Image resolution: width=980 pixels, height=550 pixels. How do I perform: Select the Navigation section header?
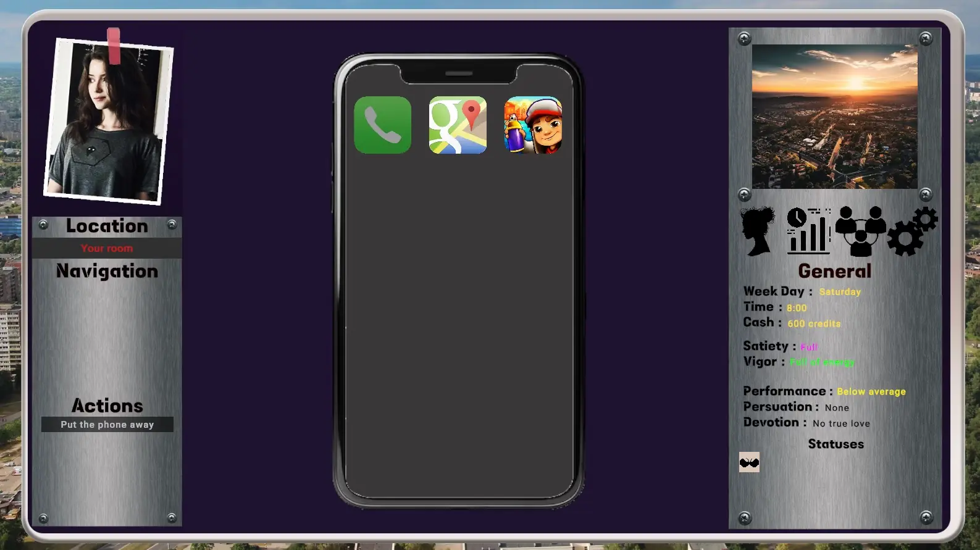(x=107, y=271)
